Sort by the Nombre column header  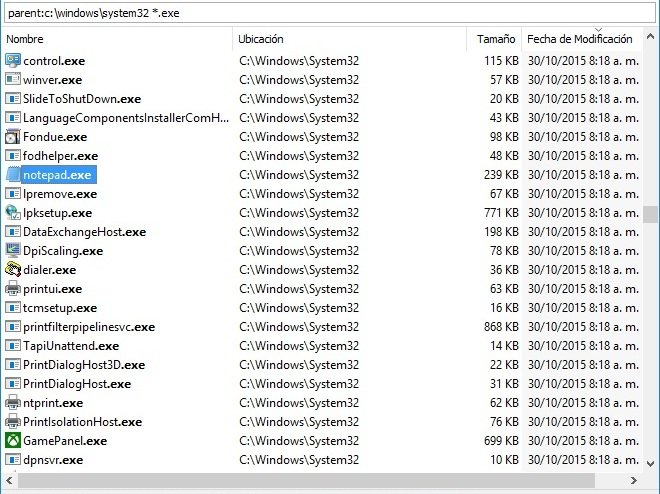24,39
